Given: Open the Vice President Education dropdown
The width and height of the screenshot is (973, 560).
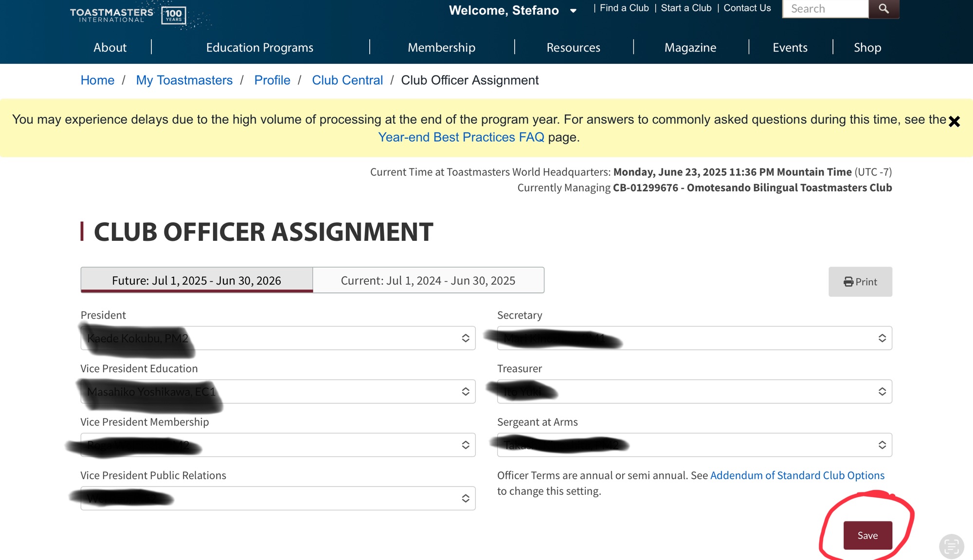Looking at the screenshot, I should coord(278,392).
